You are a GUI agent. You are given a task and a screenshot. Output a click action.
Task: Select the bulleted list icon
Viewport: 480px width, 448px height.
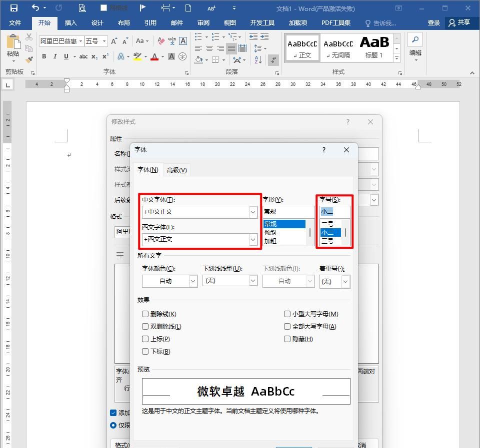[197, 36]
